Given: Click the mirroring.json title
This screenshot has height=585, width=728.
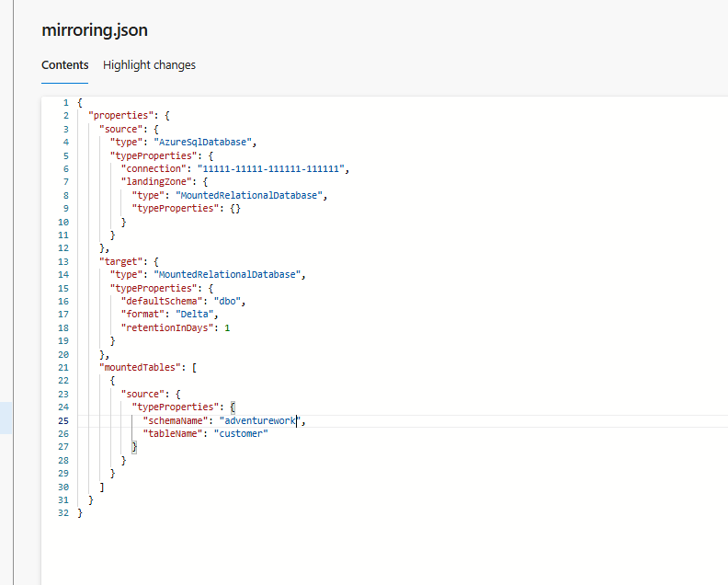Looking at the screenshot, I should (95, 30).
